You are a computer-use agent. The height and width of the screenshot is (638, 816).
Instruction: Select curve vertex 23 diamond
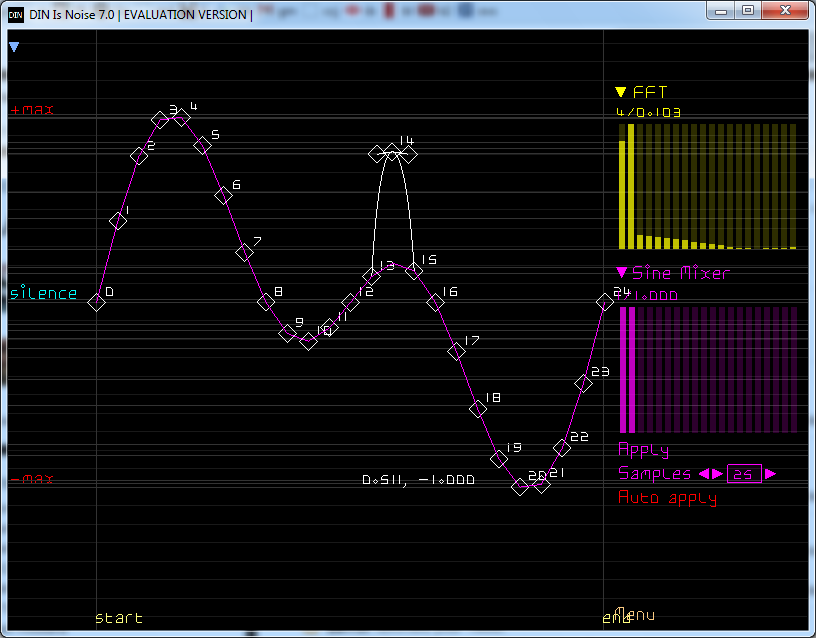pos(583,382)
